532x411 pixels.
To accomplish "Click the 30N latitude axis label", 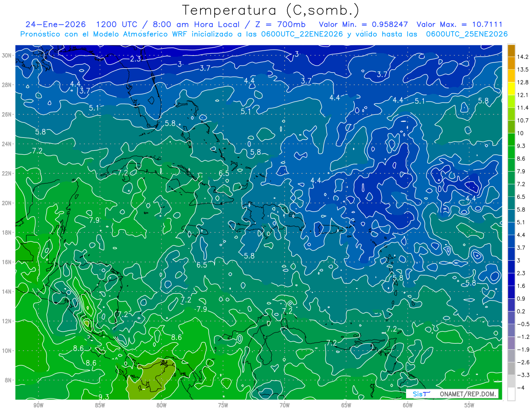I will tap(6, 55).
